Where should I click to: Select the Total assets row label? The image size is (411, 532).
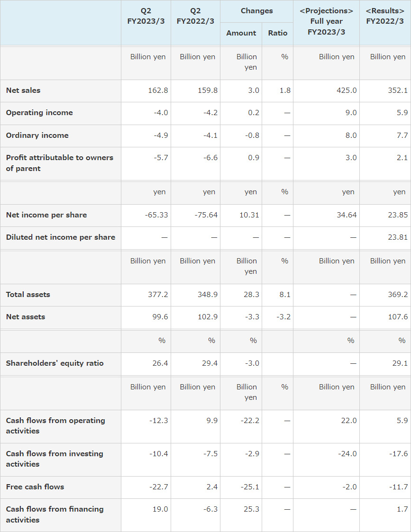[x=28, y=295]
